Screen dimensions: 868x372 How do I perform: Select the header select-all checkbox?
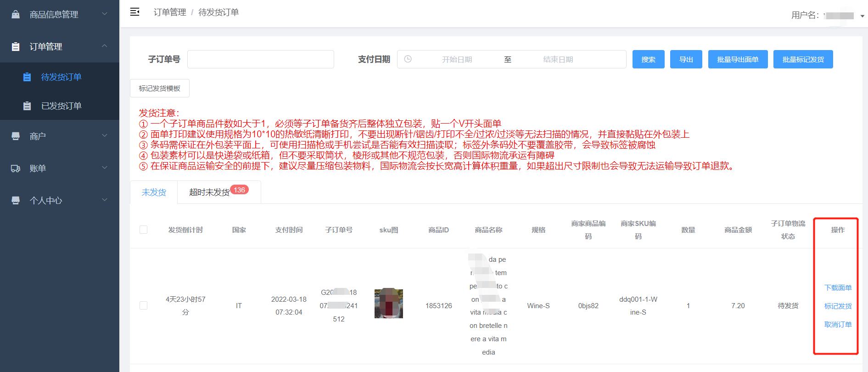[x=144, y=230]
